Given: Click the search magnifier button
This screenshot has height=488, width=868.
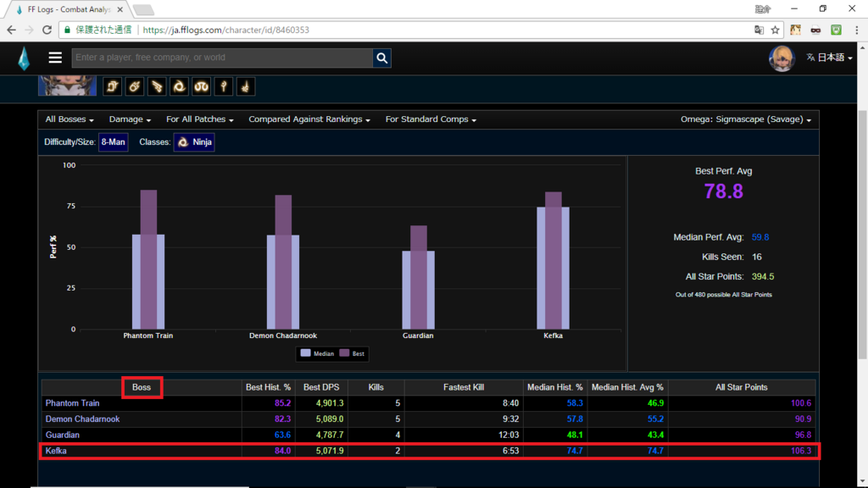Looking at the screenshot, I should click(x=382, y=58).
